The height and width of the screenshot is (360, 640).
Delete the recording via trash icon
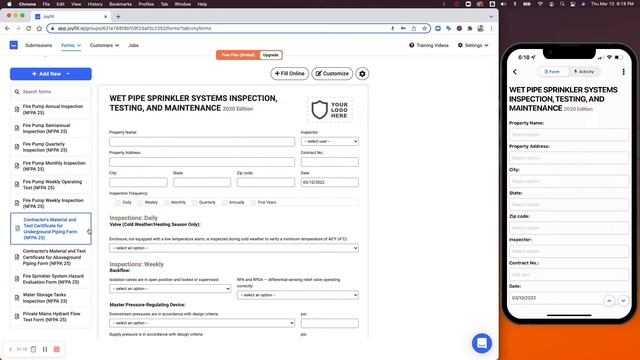pos(33,349)
